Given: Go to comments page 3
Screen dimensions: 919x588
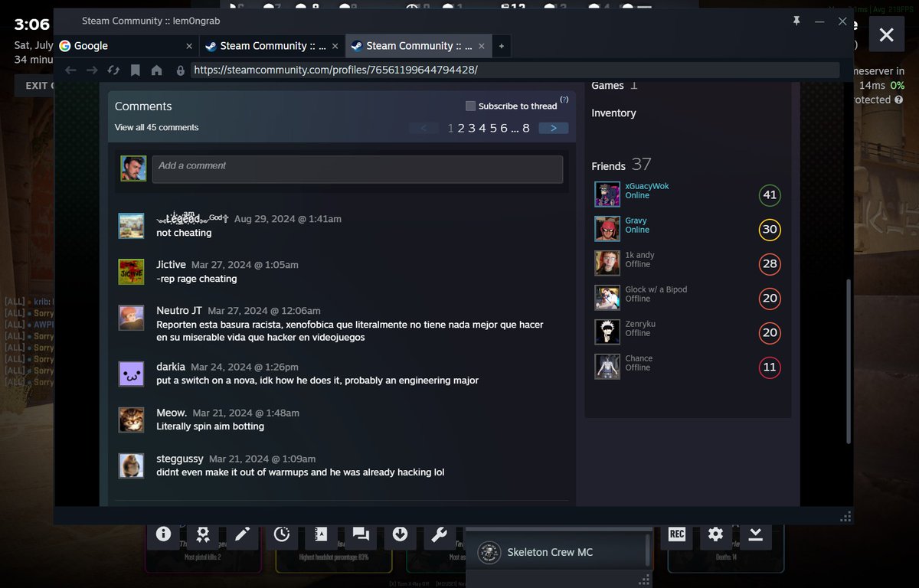Looking at the screenshot, I should [x=472, y=128].
